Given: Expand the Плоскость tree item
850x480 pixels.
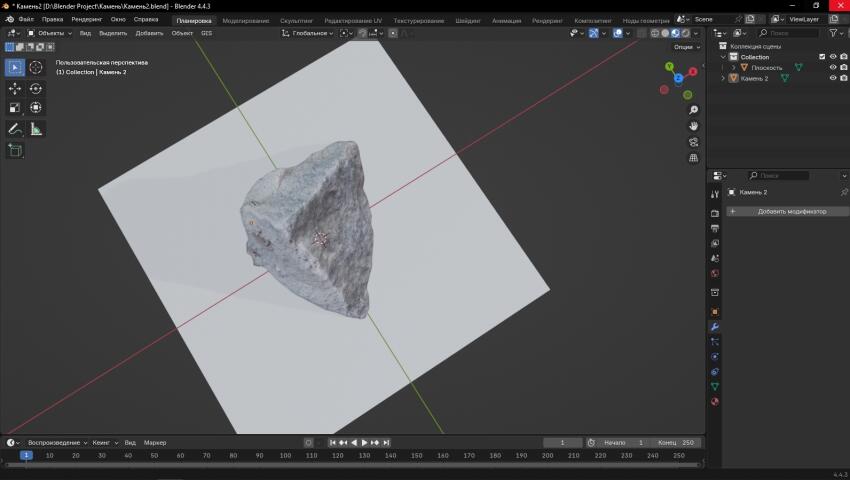Looking at the screenshot, I should pos(733,67).
